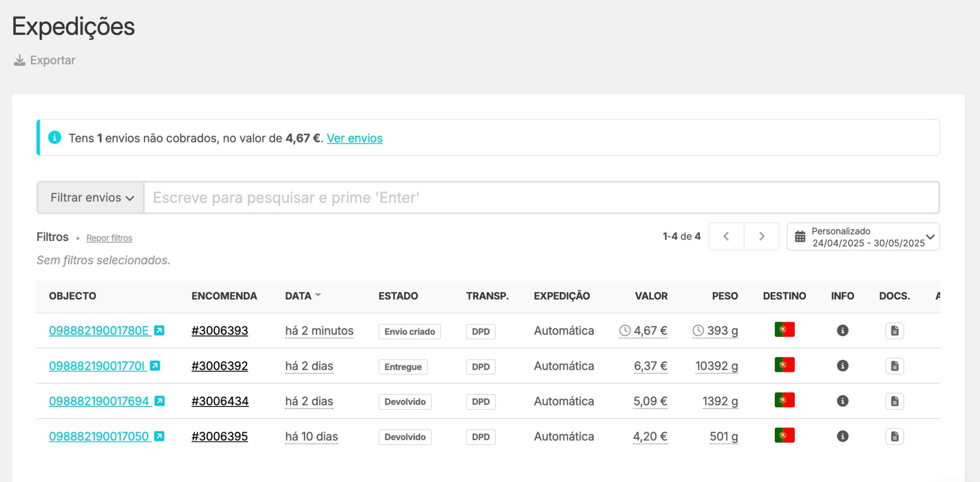Go to the previous page of results

726,236
